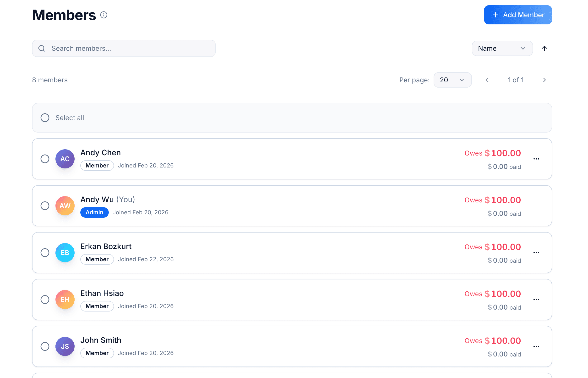This screenshot has width=588, height=378.
Task: Click the next page chevron
Action: (544, 80)
